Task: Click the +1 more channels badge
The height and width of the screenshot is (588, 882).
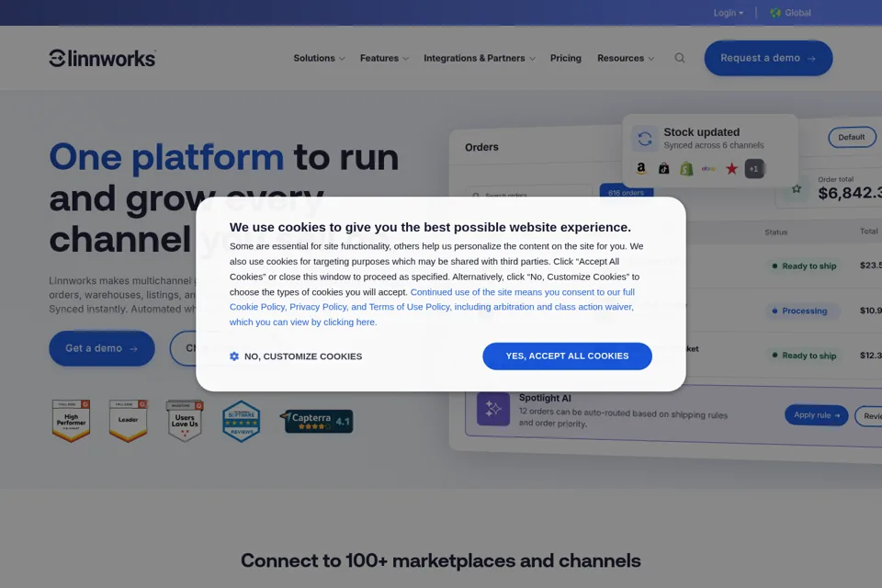Action: pyautogui.click(x=754, y=169)
